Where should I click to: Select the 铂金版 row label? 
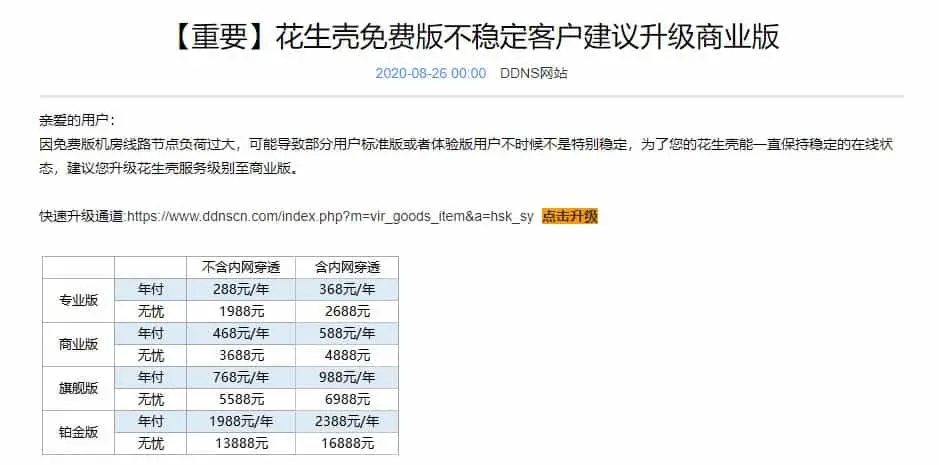(78, 432)
